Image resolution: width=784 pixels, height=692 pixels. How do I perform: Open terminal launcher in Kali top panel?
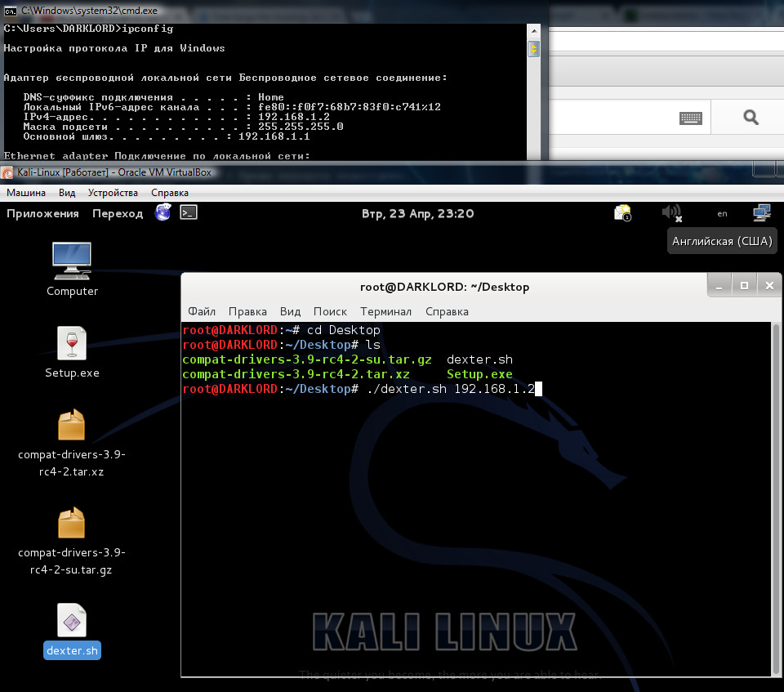point(189,212)
